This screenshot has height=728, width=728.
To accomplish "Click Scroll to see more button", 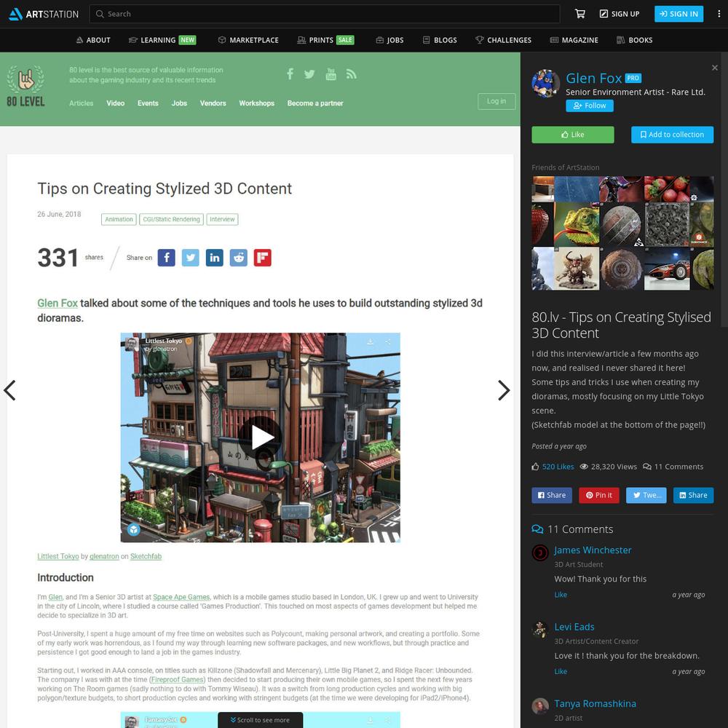I will click(x=260, y=720).
